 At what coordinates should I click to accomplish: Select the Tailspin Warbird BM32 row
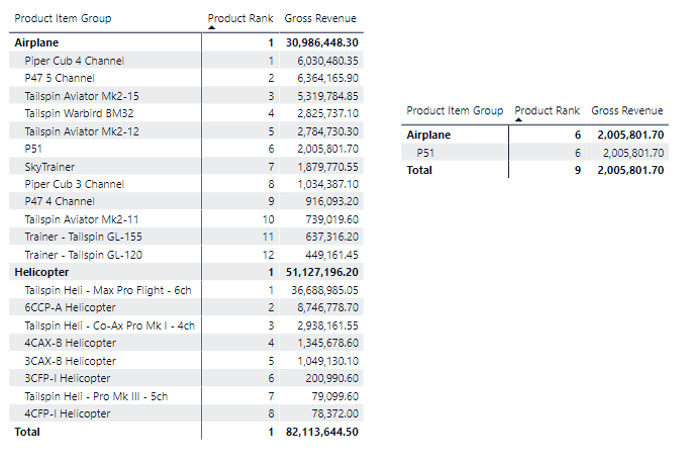coord(74,113)
